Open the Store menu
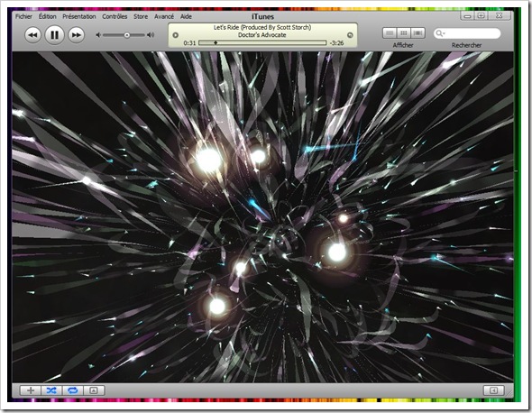The image size is (532, 413). [141, 16]
